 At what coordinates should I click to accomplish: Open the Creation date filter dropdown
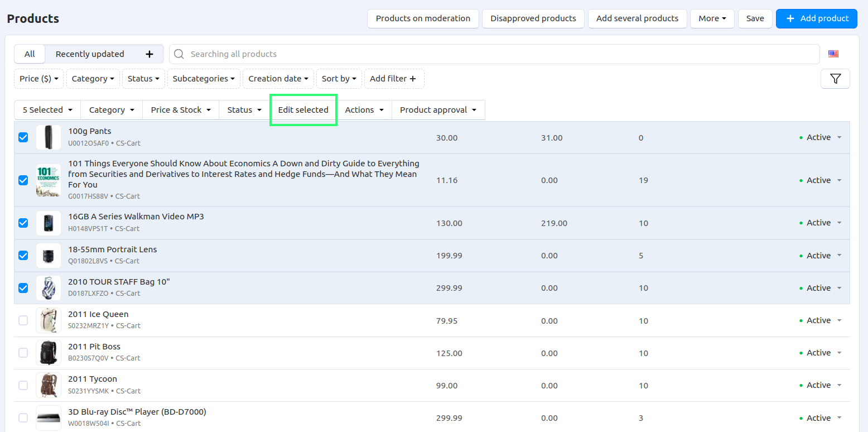pyautogui.click(x=278, y=79)
